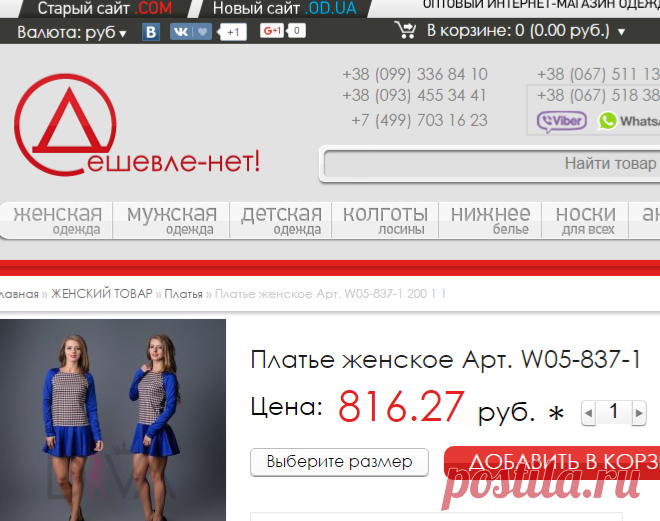Screen dimensions: 660x521
Task: Click the Google plus counter showing 0
Action: 296,31
